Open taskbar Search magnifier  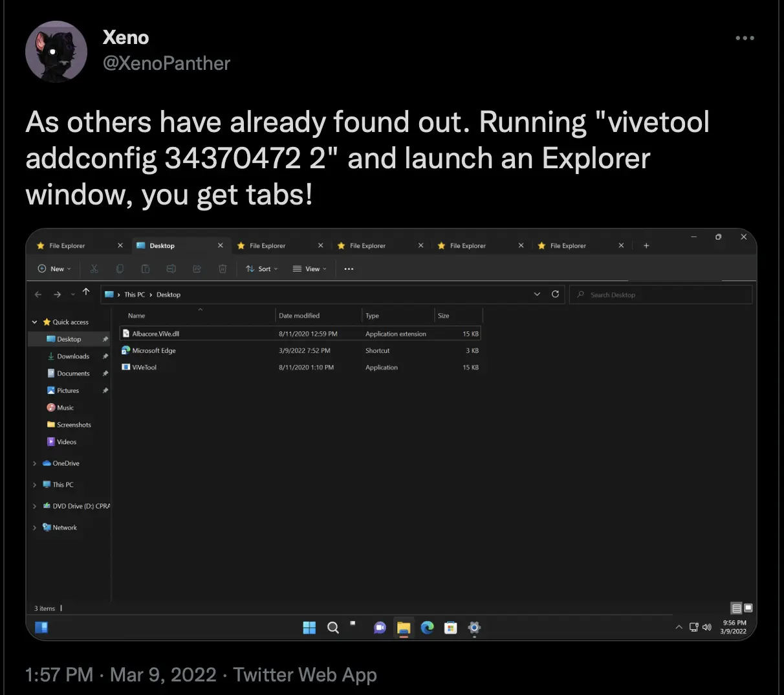point(333,627)
